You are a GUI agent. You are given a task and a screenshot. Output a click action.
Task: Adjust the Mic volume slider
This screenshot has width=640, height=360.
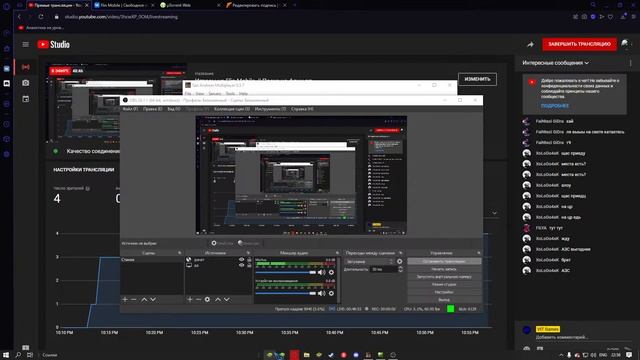[286, 272]
